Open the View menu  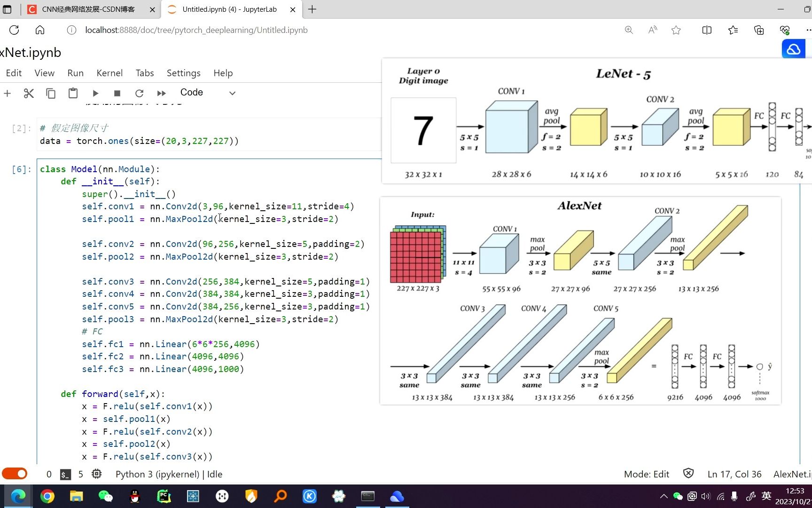point(44,73)
